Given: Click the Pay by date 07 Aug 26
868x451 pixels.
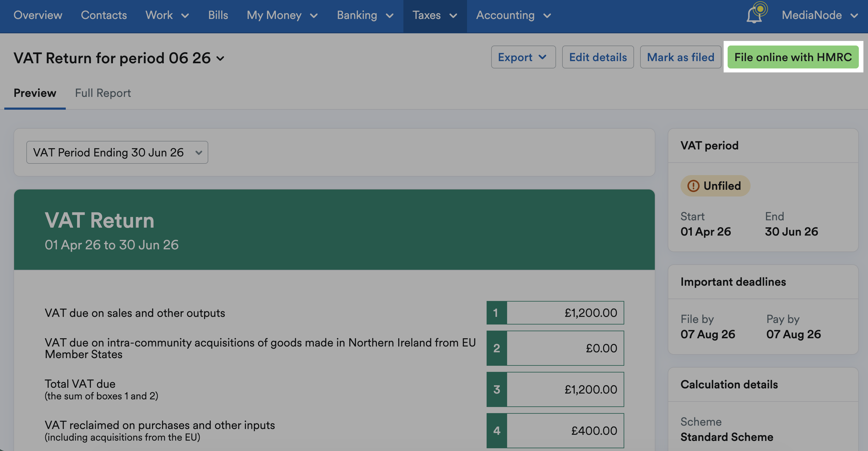Looking at the screenshot, I should 794,334.
